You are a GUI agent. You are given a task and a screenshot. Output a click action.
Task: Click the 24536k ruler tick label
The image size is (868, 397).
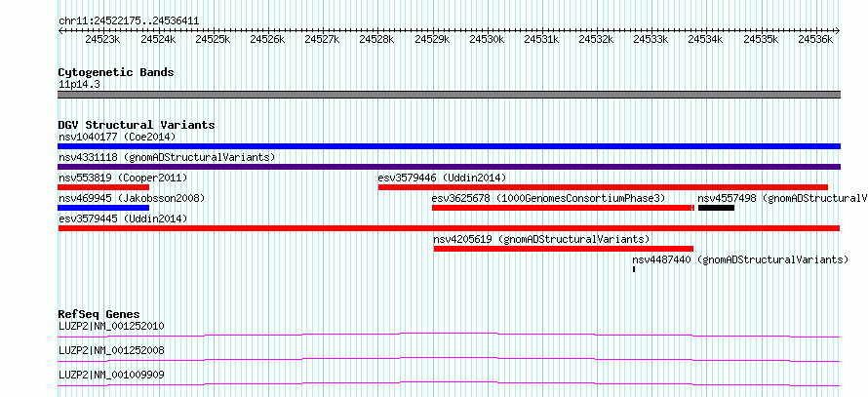(x=815, y=39)
